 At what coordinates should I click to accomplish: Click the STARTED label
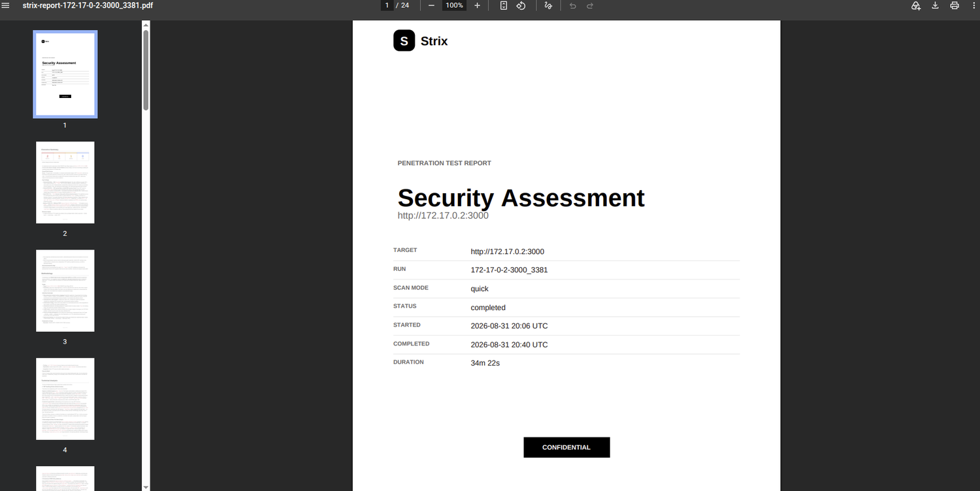click(x=407, y=325)
